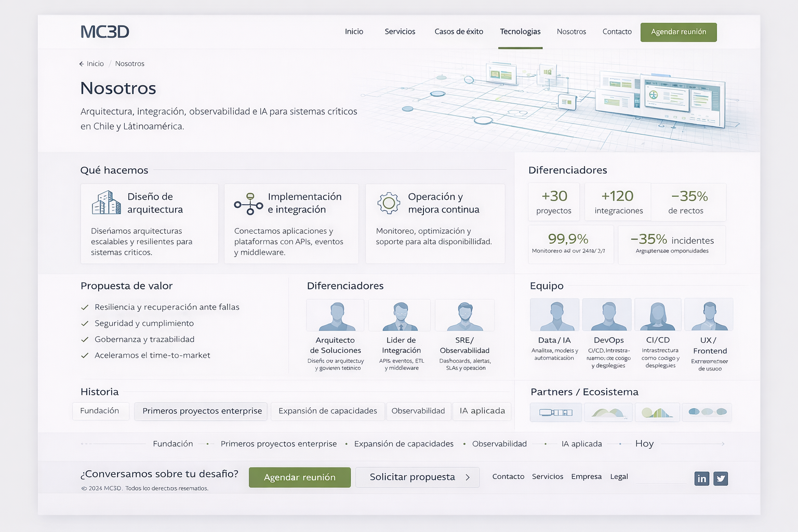The image size is (798, 532).
Task: Click checkmark beside Gobernanza y trazabilidad
Action: tap(85, 340)
